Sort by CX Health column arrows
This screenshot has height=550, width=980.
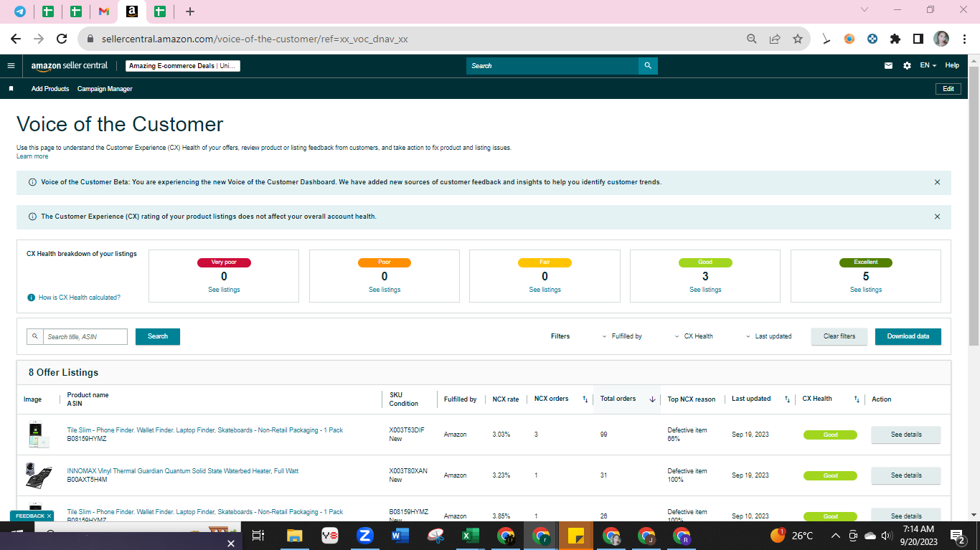coord(857,399)
